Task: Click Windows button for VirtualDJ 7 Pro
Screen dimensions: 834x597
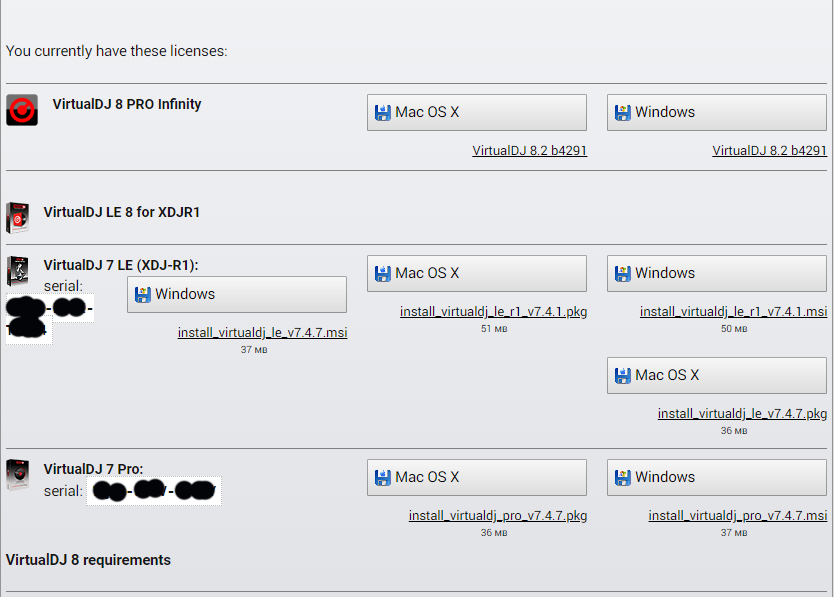Action: pos(716,477)
